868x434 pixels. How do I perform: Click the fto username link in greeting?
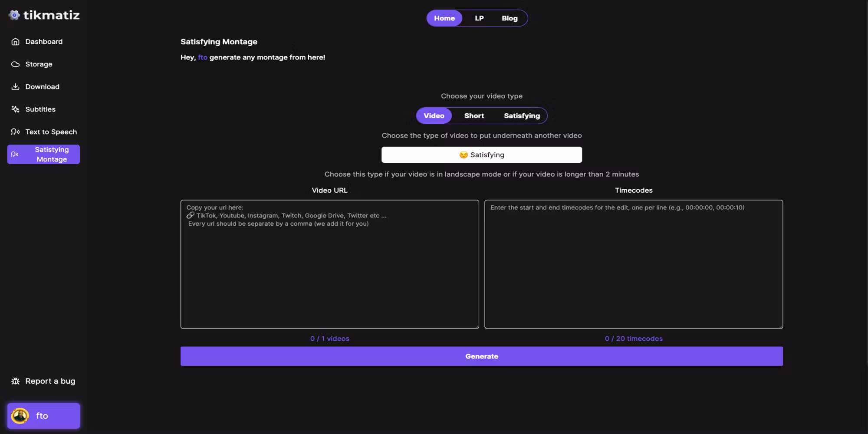(x=203, y=57)
